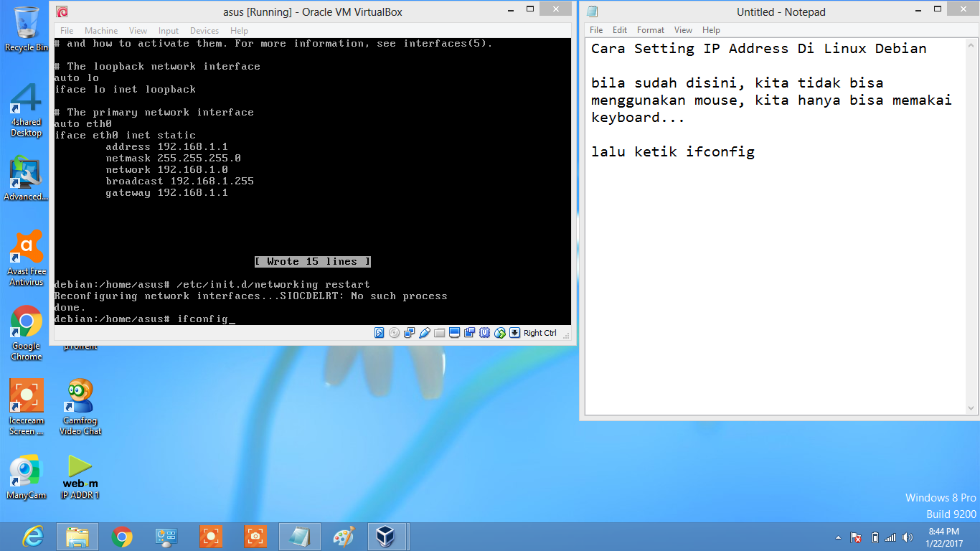Click the USB devices icon in VirtualBox status bar
The image size is (980, 551).
425,332
